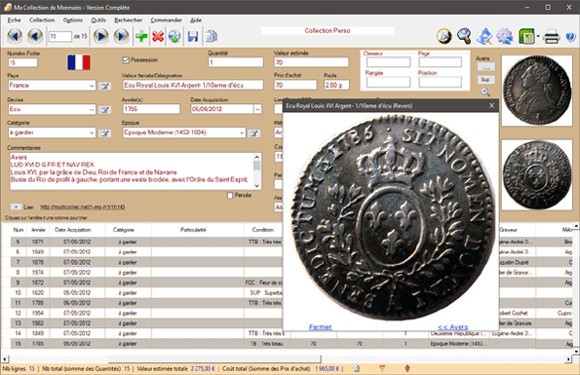Image resolution: width=580 pixels, height=375 pixels.
Task: Go to next record arrow button
Action: 101,36
